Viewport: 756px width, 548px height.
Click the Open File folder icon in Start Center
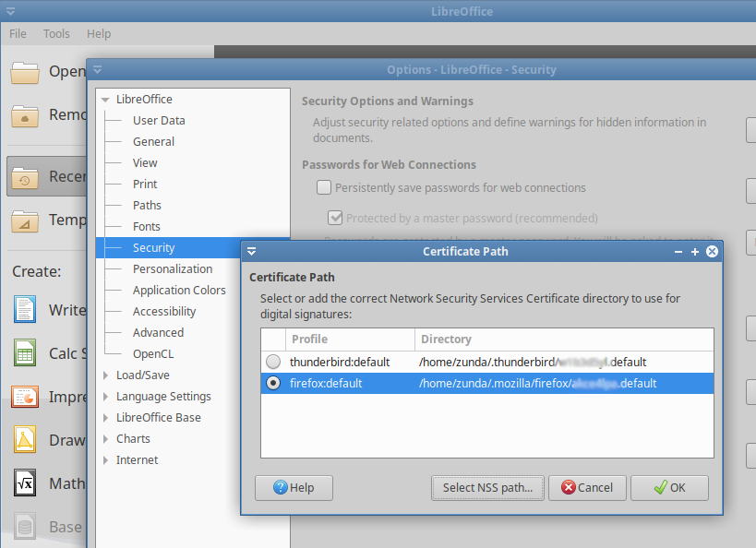point(25,72)
